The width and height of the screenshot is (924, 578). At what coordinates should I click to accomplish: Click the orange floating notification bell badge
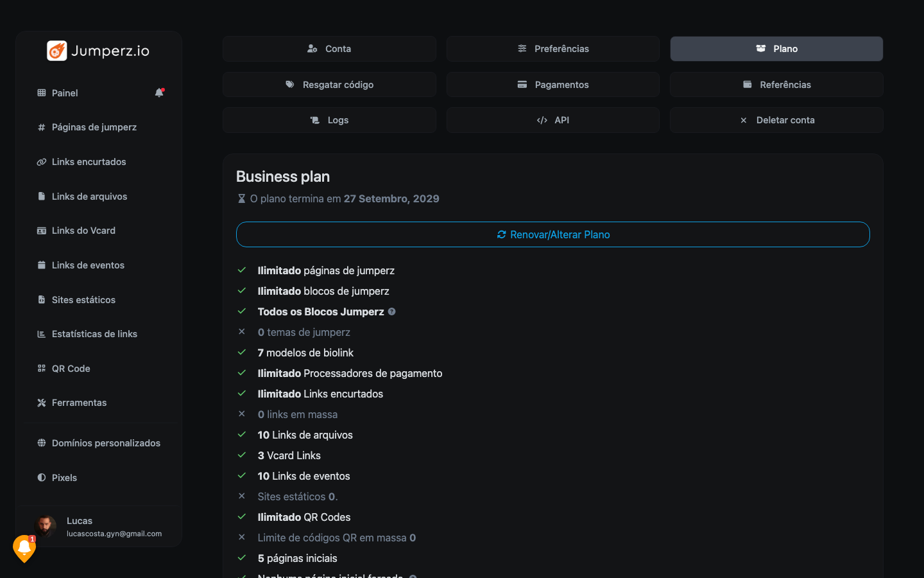24,548
